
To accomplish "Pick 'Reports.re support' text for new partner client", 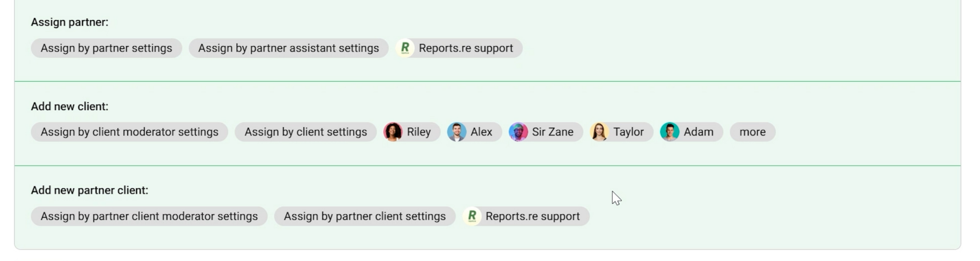I will [x=533, y=216].
